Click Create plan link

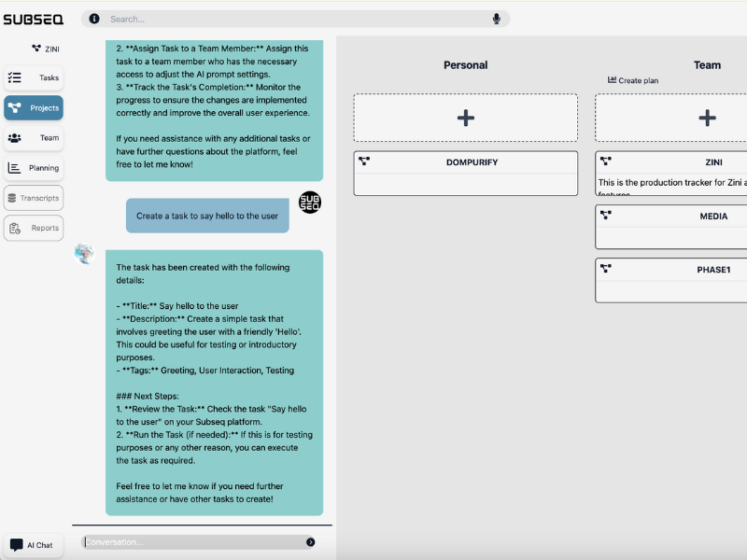pos(633,80)
